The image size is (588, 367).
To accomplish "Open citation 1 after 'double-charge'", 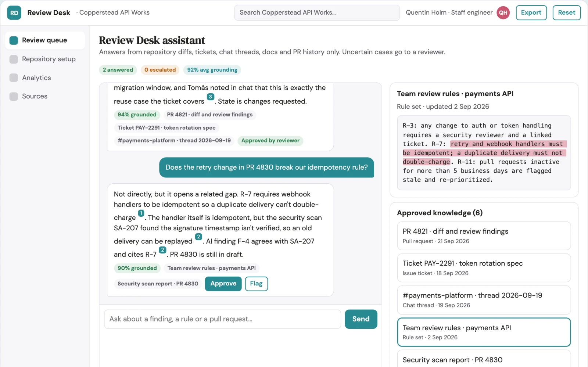I will tap(141, 213).
